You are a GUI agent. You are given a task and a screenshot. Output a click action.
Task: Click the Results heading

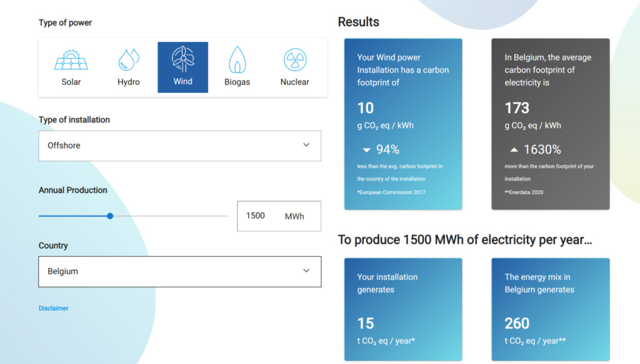(358, 22)
